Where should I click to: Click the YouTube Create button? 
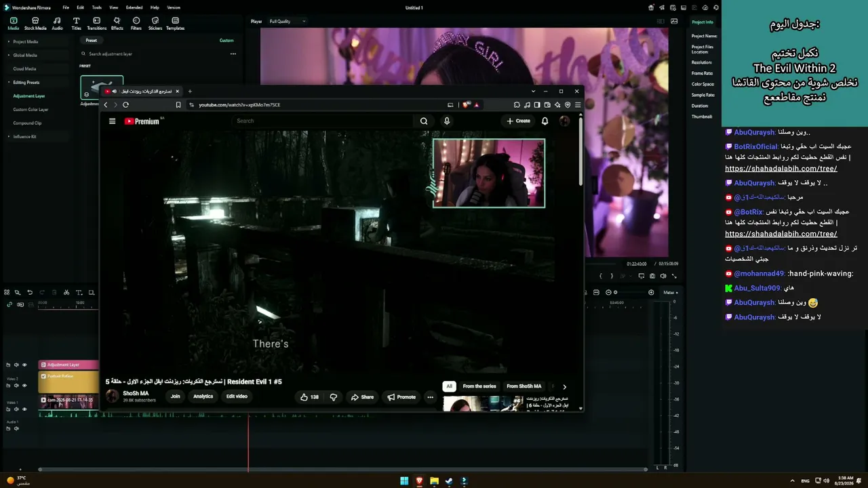coord(518,121)
